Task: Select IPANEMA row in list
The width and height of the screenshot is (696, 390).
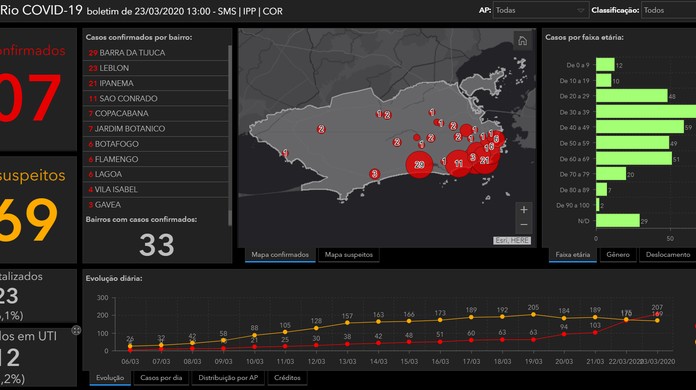Action: coord(155,83)
